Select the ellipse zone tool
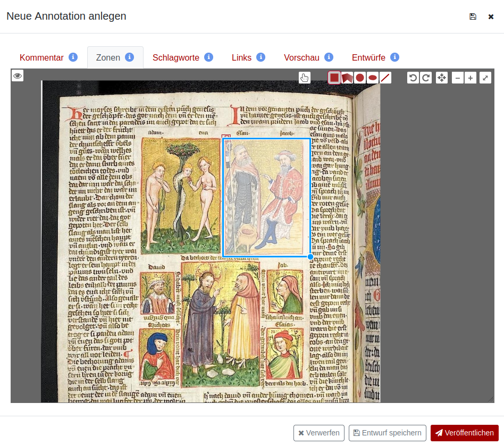This screenshot has height=445, width=504. point(373,78)
